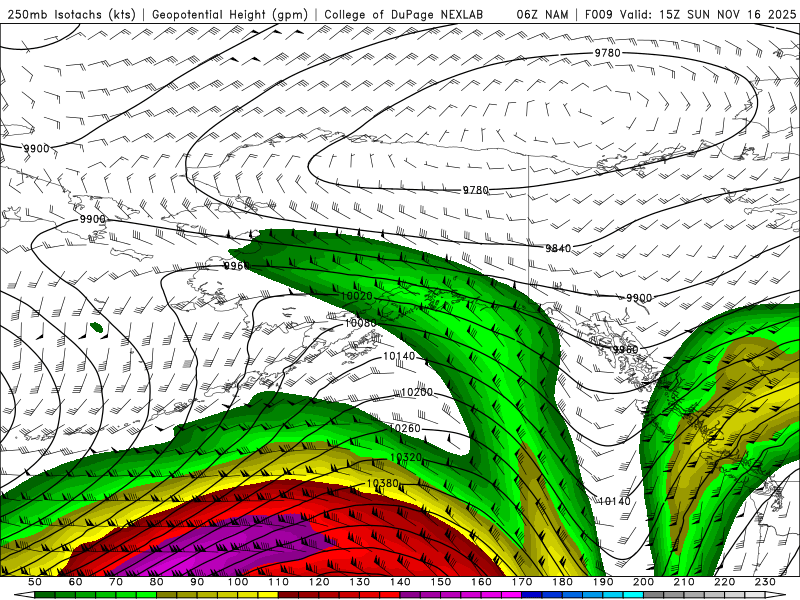
Task: Click the 10020 height contour label
Action: point(356,296)
